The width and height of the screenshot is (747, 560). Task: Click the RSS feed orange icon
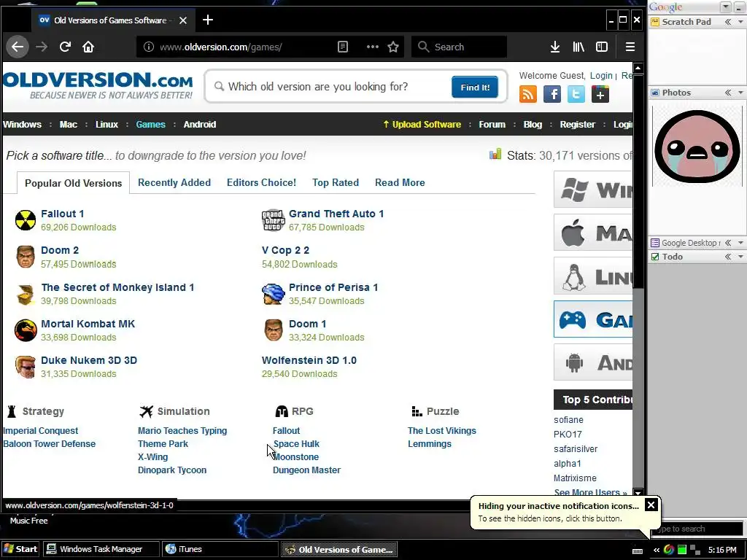(x=528, y=94)
